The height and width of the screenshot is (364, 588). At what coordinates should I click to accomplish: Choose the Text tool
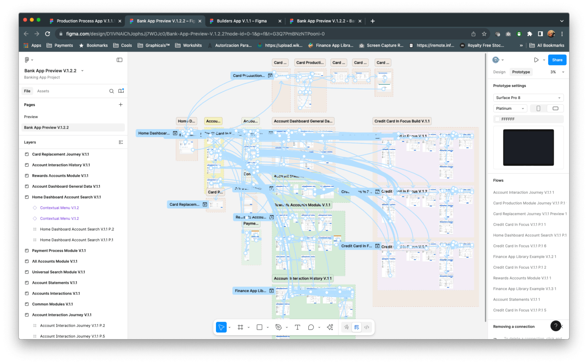pyautogui.click(x=297, y=327)
